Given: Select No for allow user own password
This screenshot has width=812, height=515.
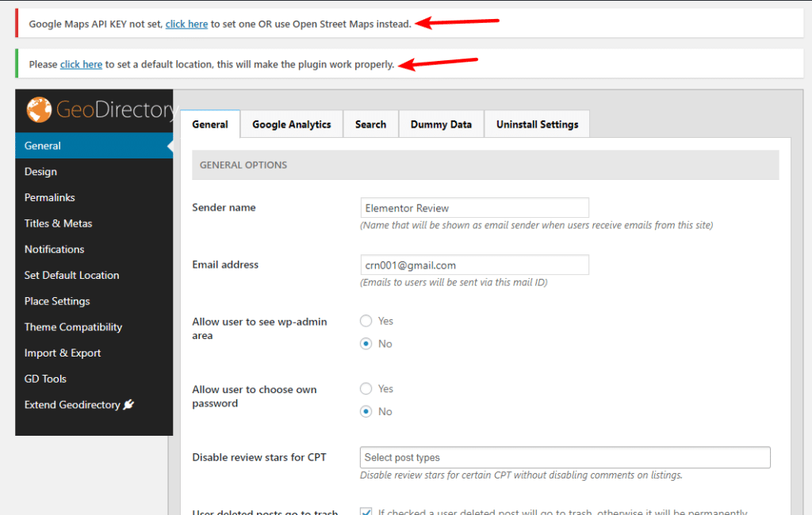Looking at the screenshot, I should click(366, 411).
